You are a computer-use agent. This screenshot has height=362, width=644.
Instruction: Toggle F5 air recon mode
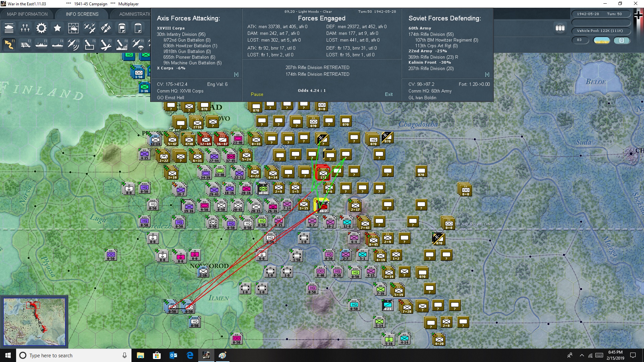[x=73, y=45]
